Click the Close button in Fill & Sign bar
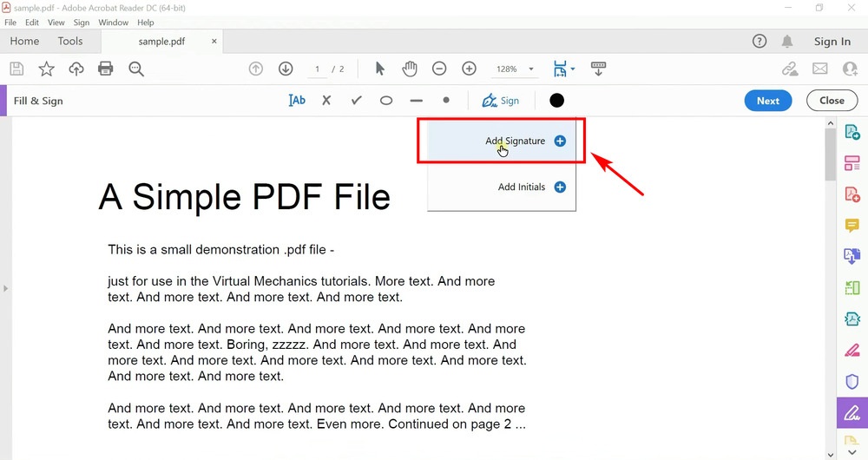The width and height of the screenshot is (868, 460). (x=832, y=101)
